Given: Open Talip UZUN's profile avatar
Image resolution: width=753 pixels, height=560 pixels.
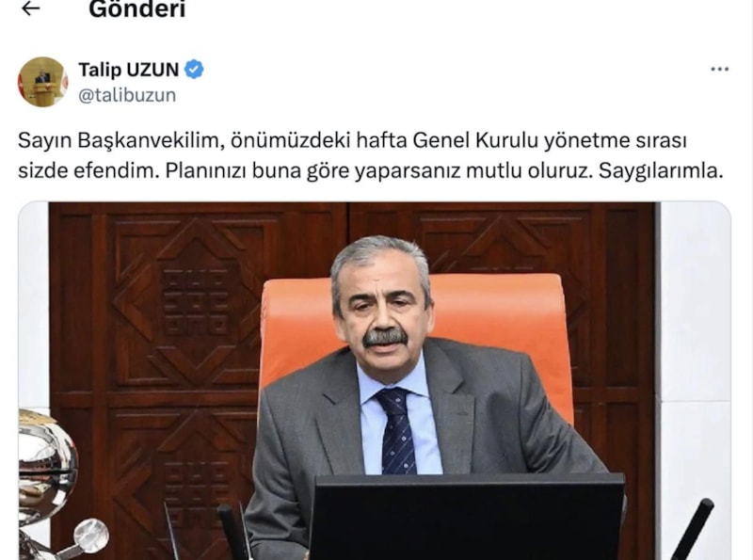Looking at the screenshot, I should click(42, 82).
